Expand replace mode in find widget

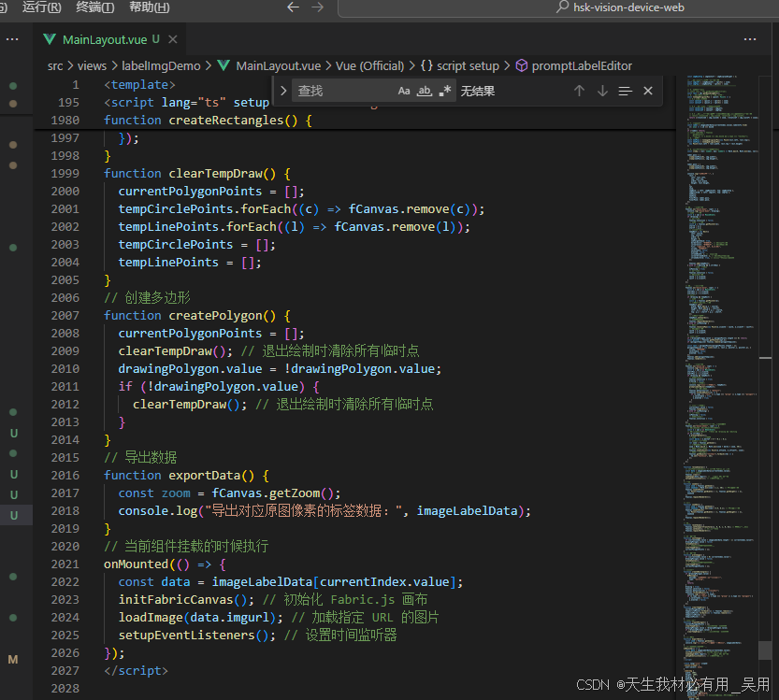point(283,91)
